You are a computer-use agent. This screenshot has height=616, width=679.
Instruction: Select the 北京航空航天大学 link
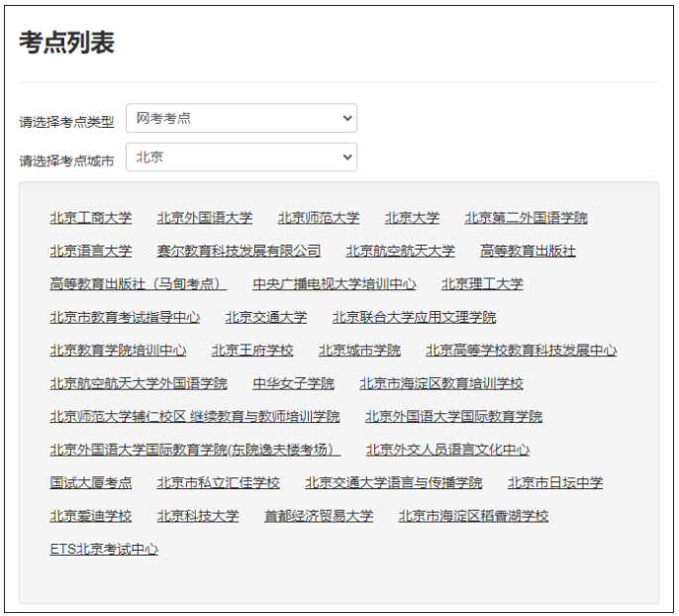point(400,252)
